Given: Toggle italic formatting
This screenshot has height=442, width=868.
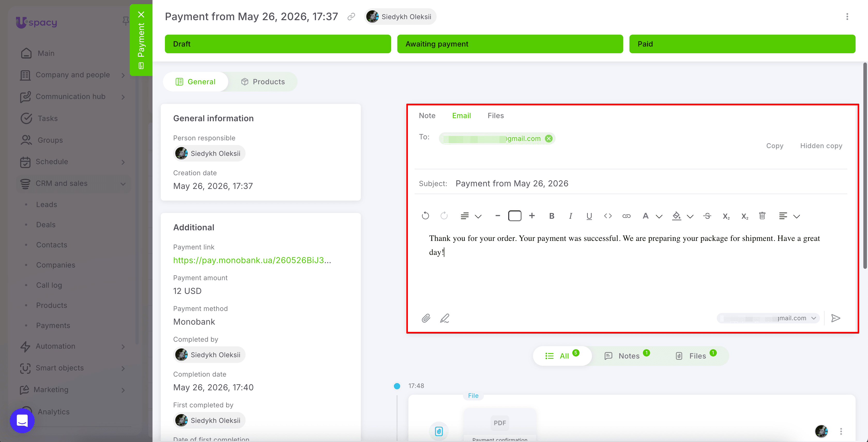Looking at the screenshot, I should point(570,216).
